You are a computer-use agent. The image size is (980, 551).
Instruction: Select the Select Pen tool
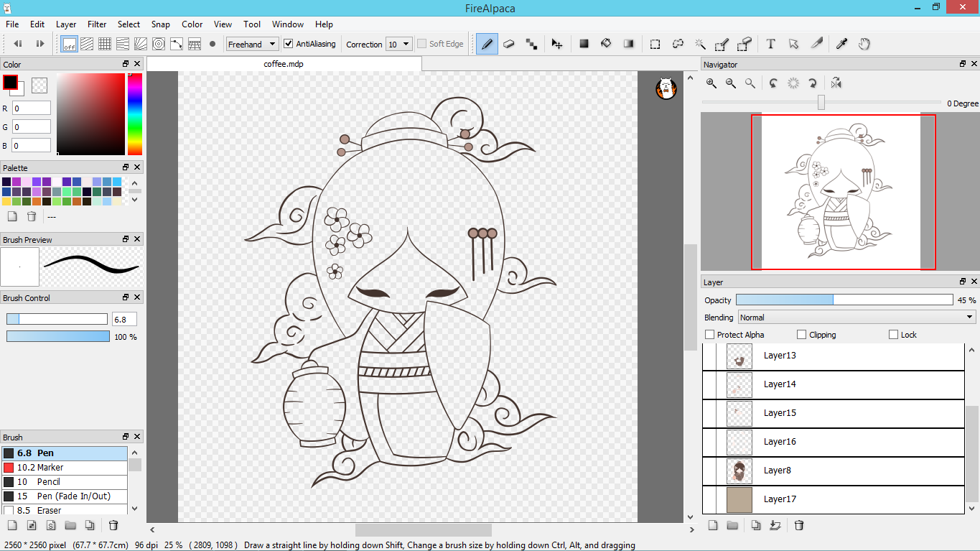click(x=722, y=44)
